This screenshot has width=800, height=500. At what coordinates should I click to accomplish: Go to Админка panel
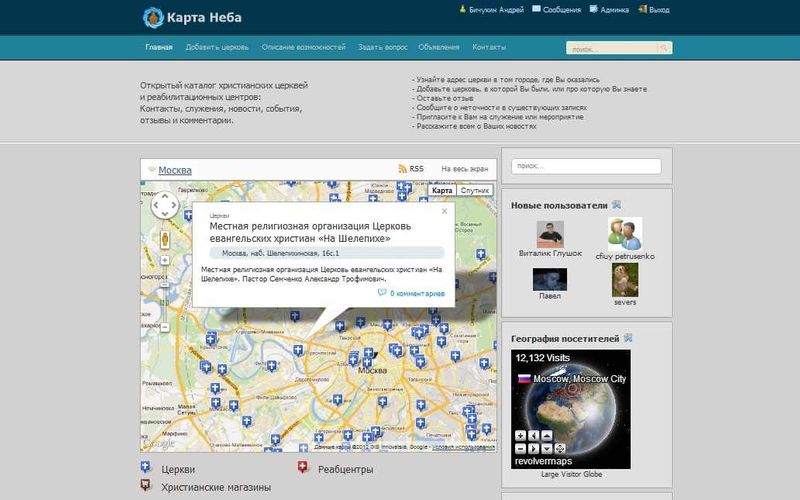[x=614, y=10]
